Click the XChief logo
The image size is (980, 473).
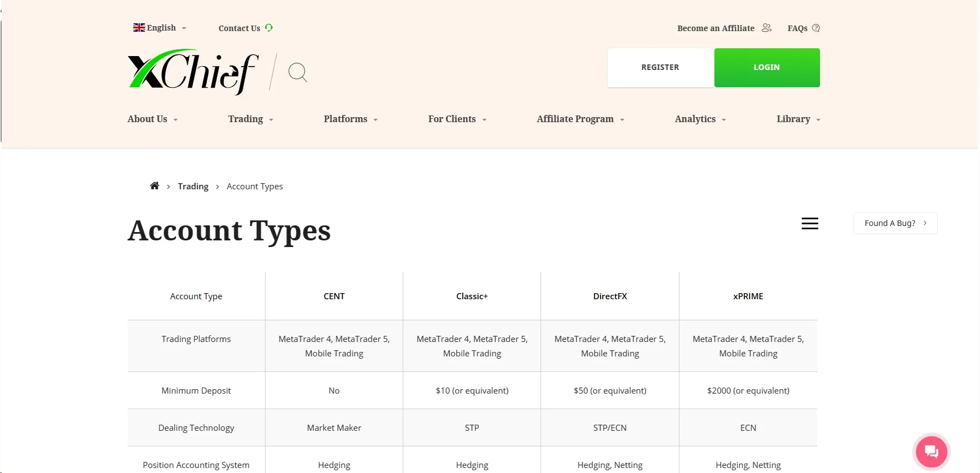tap(193, 72)
